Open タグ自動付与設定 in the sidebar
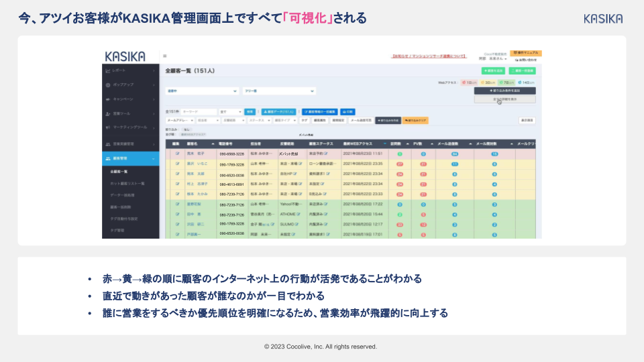This screenshot has width=644, height=362. pos(123,219)
